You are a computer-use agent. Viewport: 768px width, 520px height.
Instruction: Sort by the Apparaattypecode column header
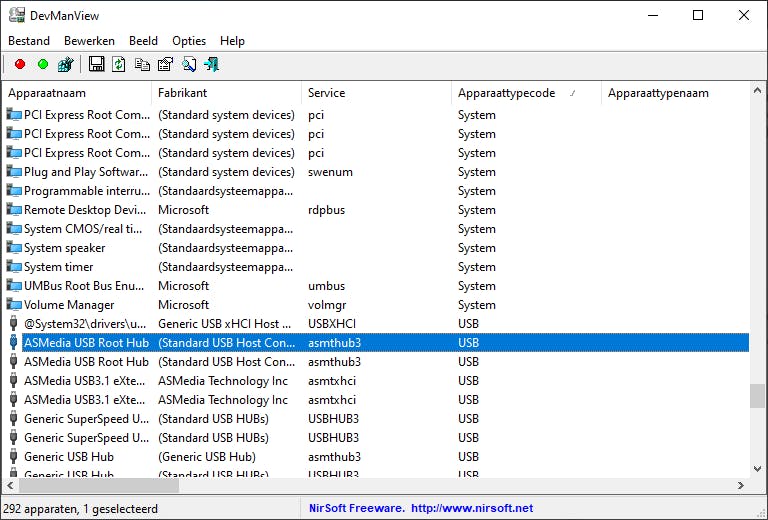(x=506, y=93)
